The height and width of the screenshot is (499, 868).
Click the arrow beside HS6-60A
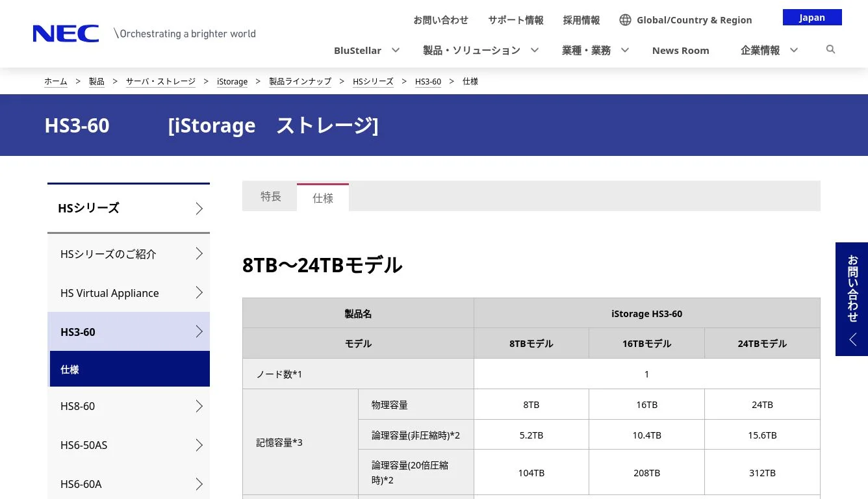coord(199,484)
